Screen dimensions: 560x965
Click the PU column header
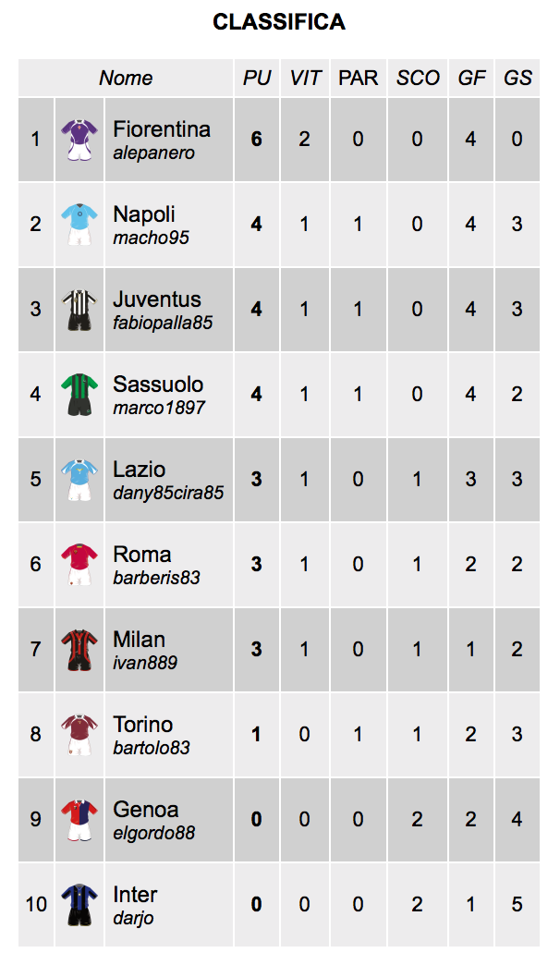[257, 79]
